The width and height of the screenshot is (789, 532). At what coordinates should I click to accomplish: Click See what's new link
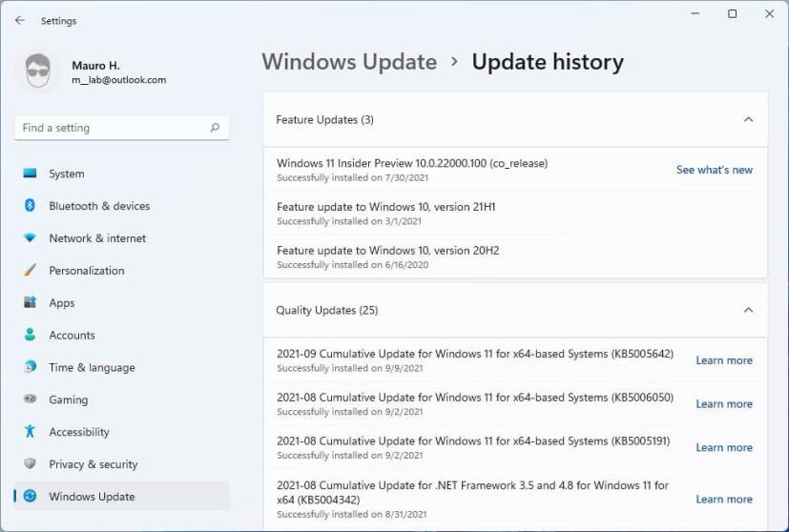point(714,170)
